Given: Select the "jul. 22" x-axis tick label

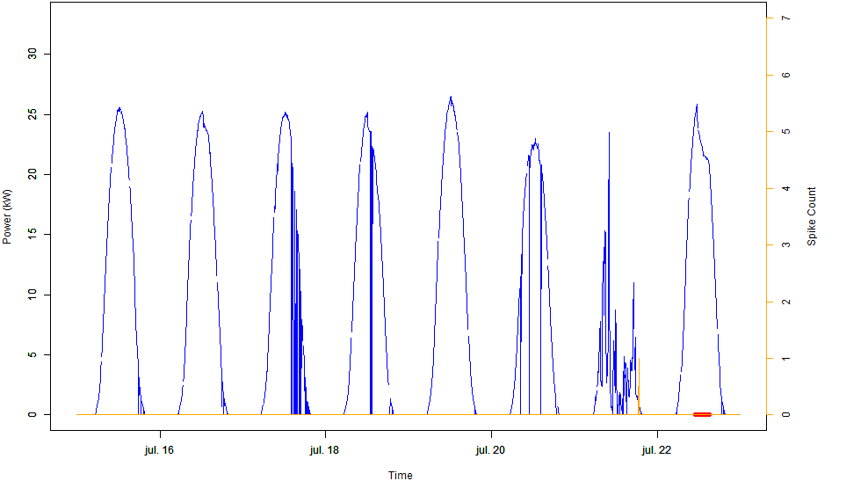Looking at the screenshot, I should point(655,450).
